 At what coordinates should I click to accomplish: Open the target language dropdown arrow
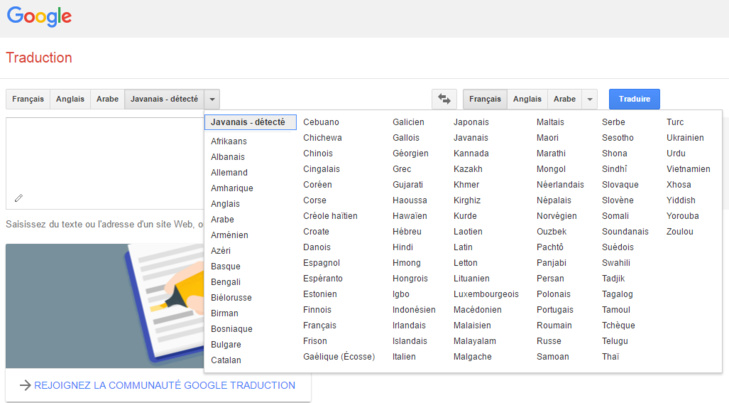590,99
